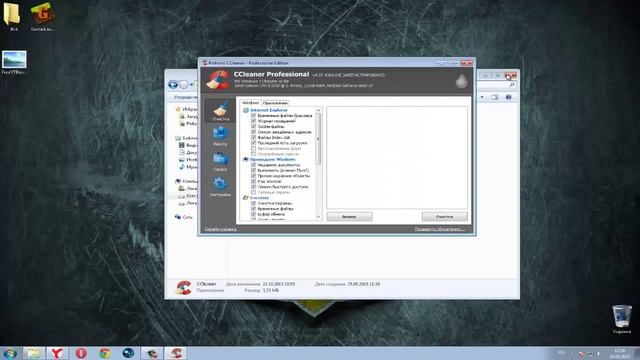Screen dimensions: 640x360
Task: Uncheck Последний путь загрузки checkbox
Action: [253, 143]
